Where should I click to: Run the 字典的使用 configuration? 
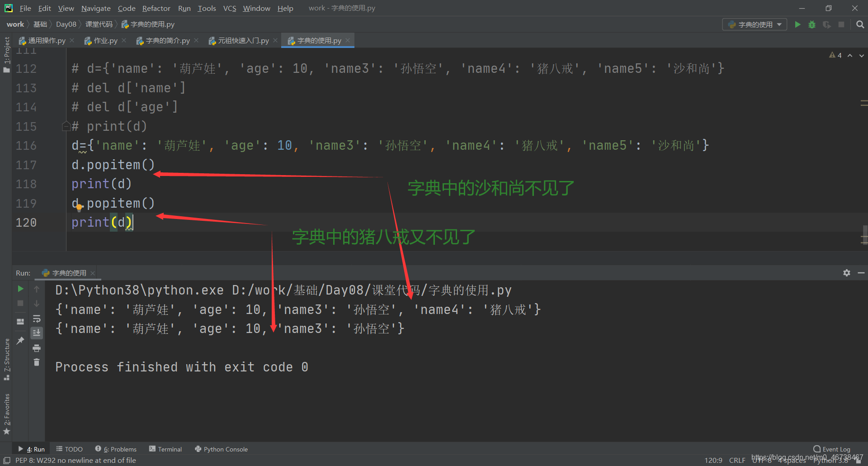[797, 24]
